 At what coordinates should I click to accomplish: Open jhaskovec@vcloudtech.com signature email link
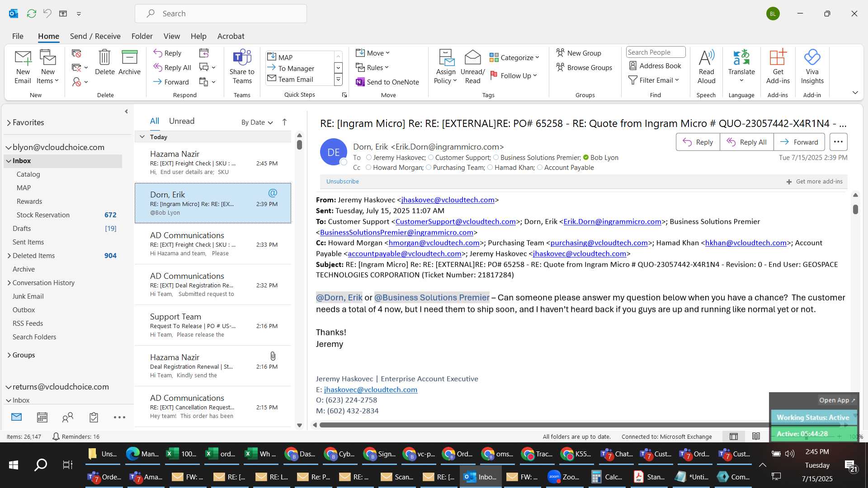(370, 389)
